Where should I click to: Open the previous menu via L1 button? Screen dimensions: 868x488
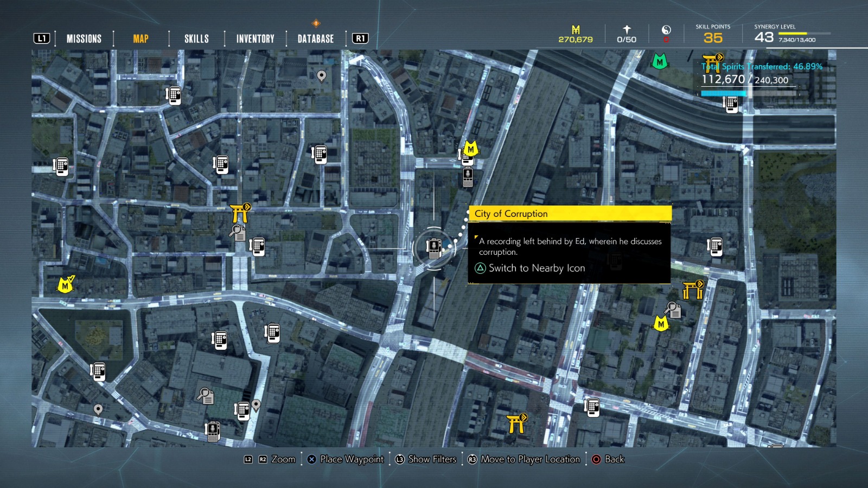pos(42,38)
